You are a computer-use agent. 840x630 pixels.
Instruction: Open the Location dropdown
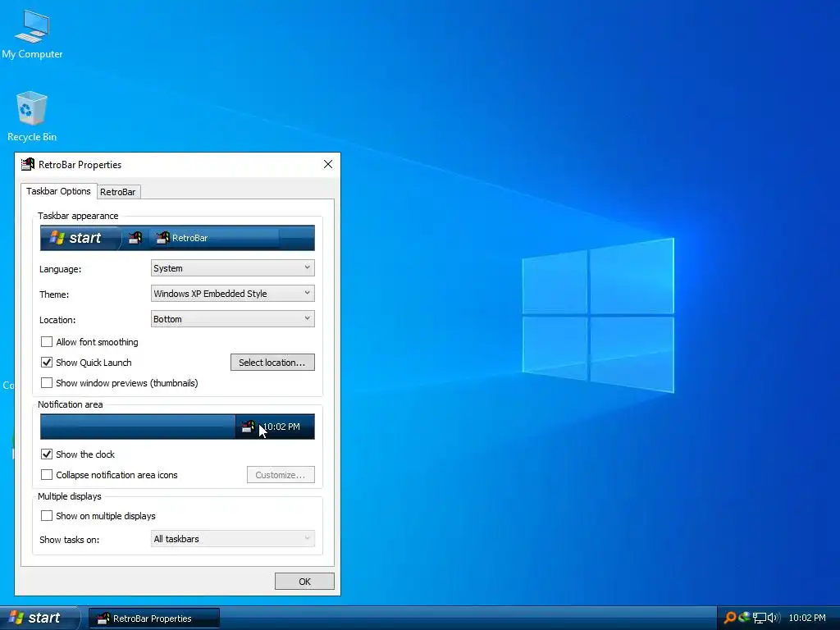click(232, 319)
